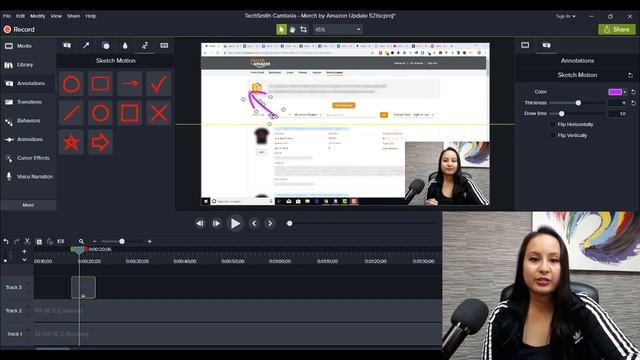Click the timeline Undo icon
This screenshot has width=640, height=360.
(x=6, y=242)
